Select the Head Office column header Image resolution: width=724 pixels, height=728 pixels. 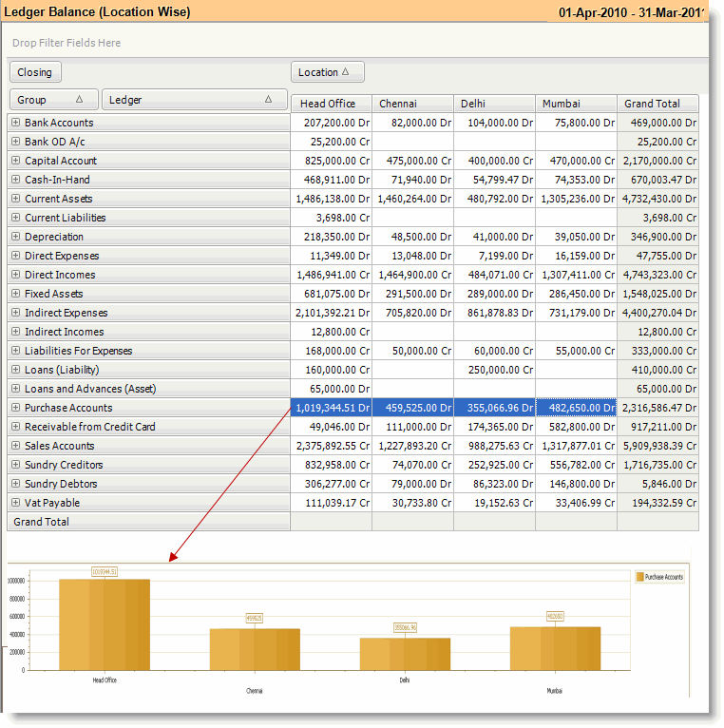tap(331, 104)
